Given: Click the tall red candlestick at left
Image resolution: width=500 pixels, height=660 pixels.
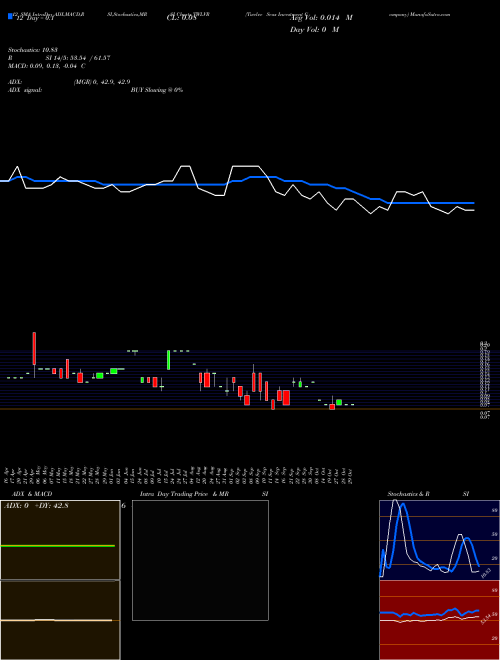Looking at the screenshot, I should click(x=34, y=349).
